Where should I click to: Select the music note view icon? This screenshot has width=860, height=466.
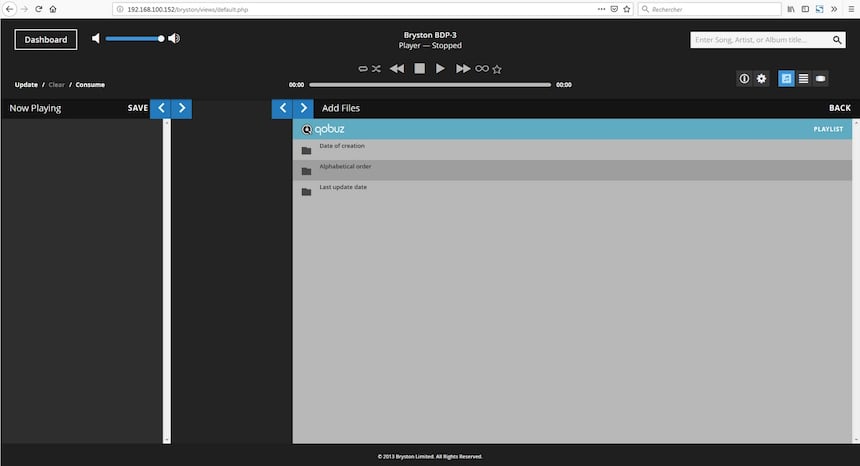pos(786,79)
